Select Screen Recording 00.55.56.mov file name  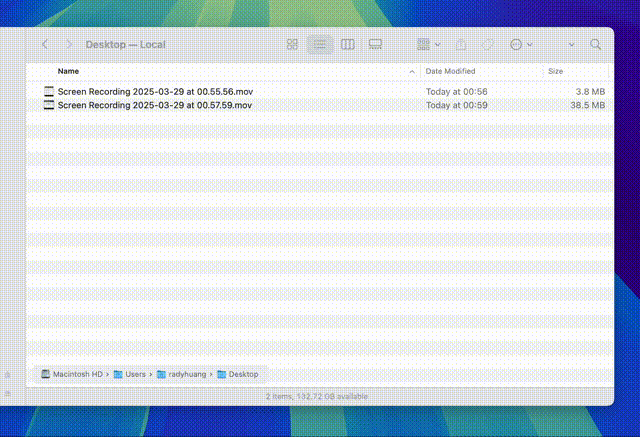[155, 91]
